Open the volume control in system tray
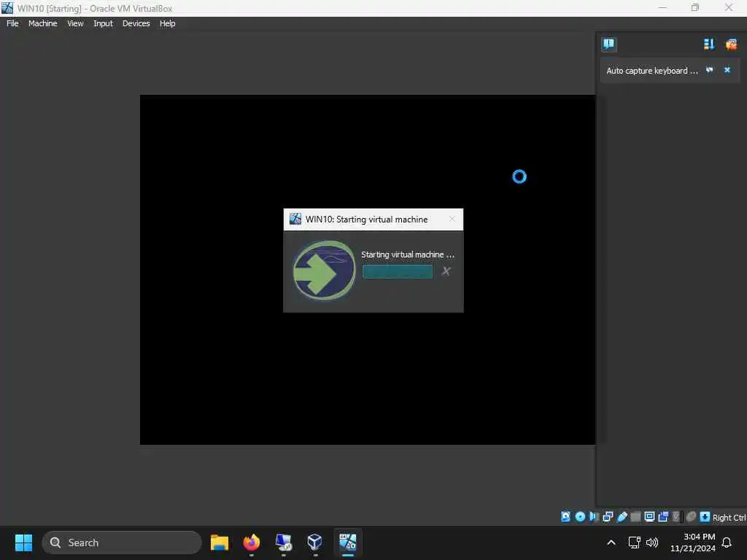The height and width of the screenshot is (560, 747). 652,542
